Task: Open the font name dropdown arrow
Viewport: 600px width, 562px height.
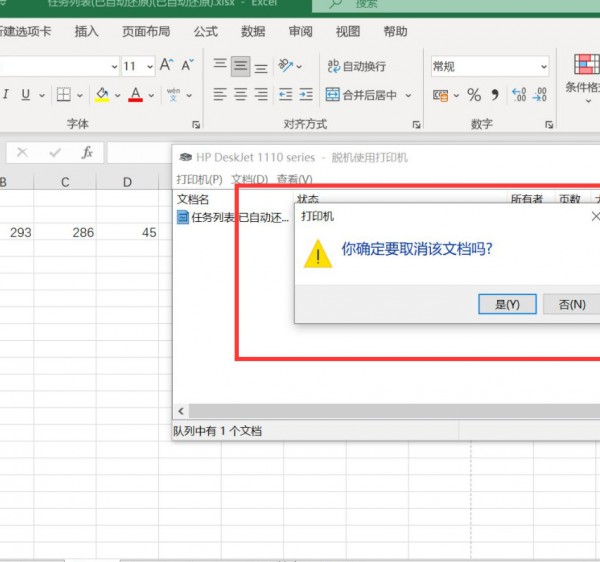Action: click(114, 67)
